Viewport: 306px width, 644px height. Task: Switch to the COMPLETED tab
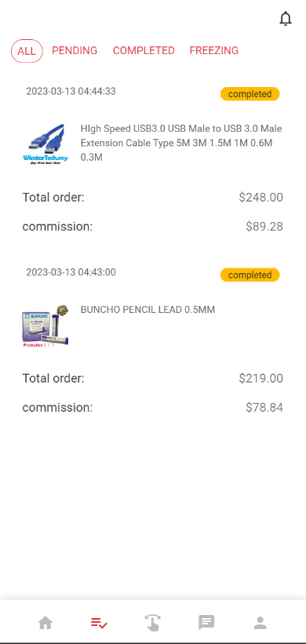pos(144,50)
